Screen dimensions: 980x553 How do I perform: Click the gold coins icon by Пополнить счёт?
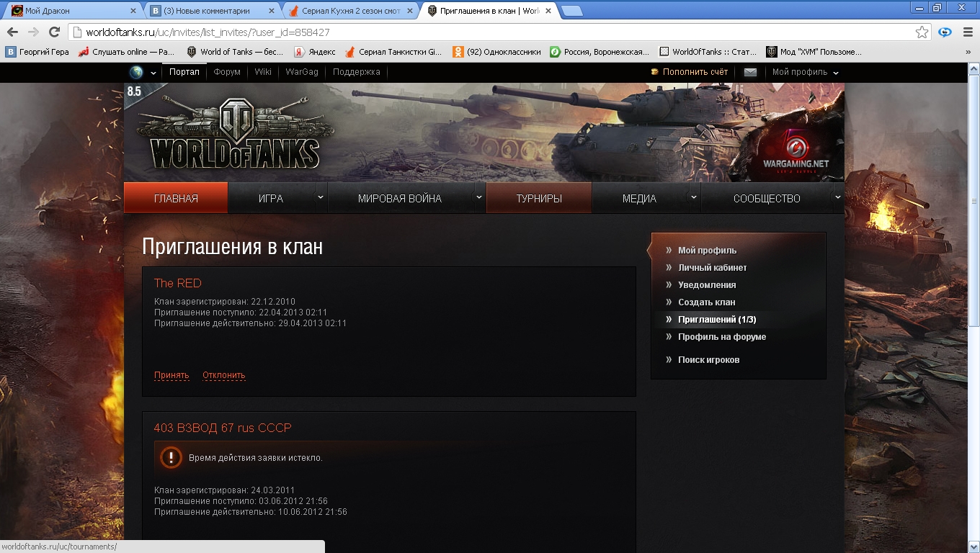click(x=654, y=72)
